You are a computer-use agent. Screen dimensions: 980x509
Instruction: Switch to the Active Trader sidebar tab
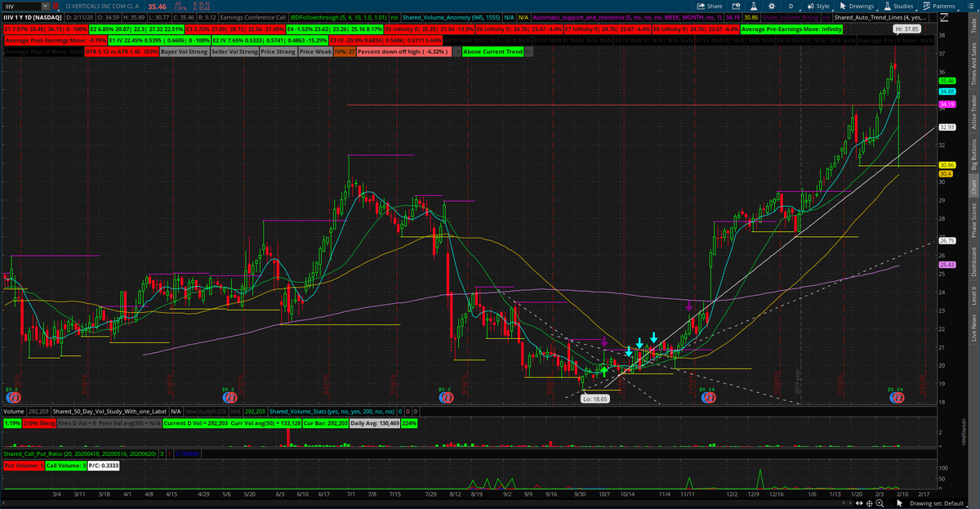pos(973,110)
